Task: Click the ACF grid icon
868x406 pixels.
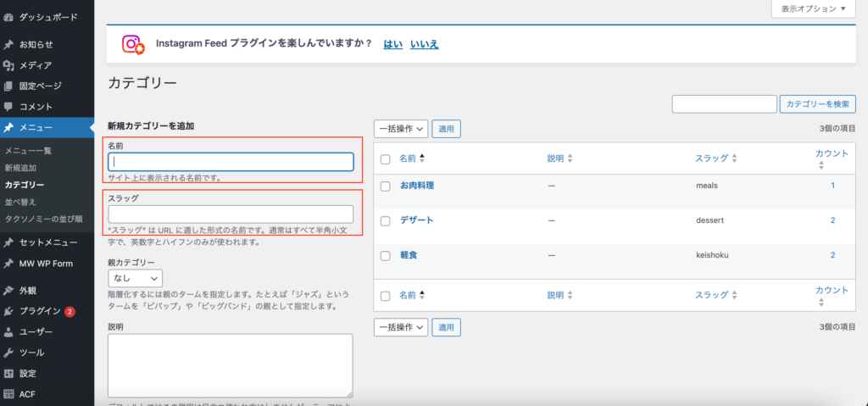Action: 8,394
